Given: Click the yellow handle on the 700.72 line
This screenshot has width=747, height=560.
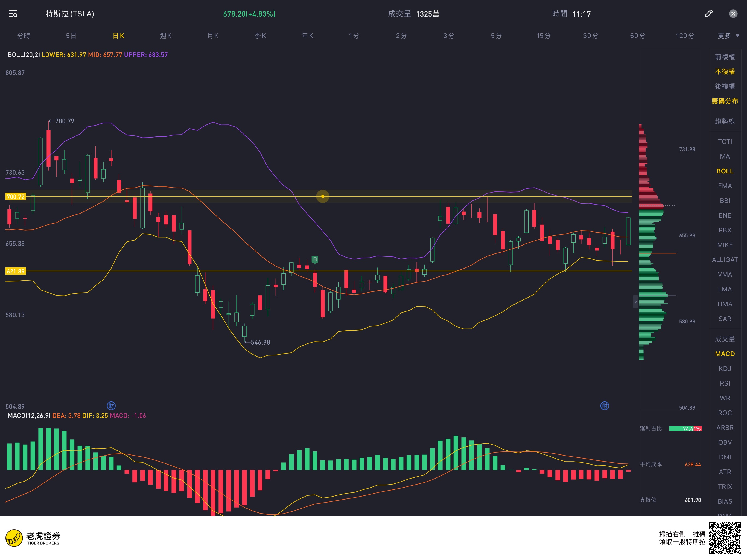Looking at the screenshot, I should (x=323, y=196).
